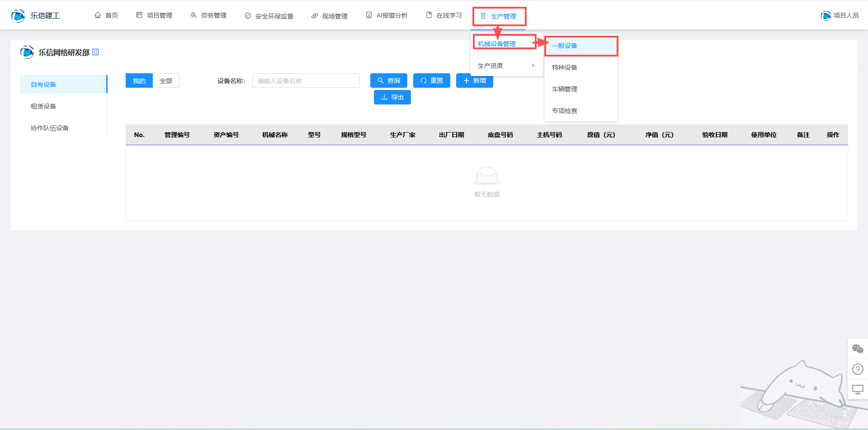Click the 乐信建工 logo icon
The height and width of the screenshot is (430, 868).
[x=18, y=16]
